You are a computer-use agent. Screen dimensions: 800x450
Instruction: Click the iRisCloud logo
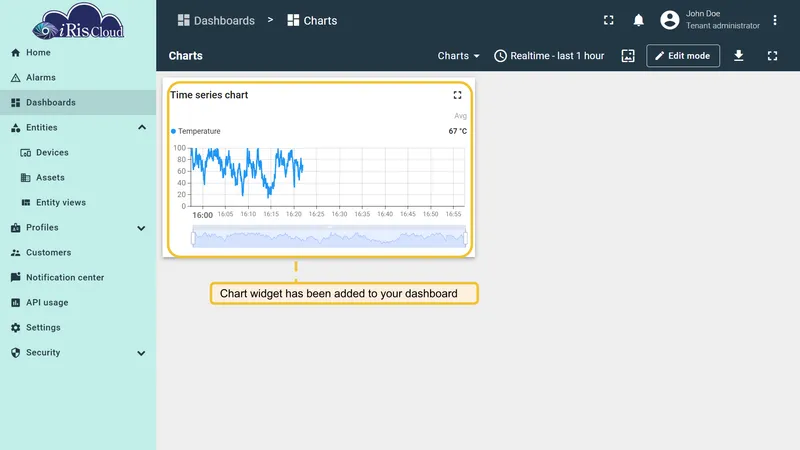[x=78, y=22]
